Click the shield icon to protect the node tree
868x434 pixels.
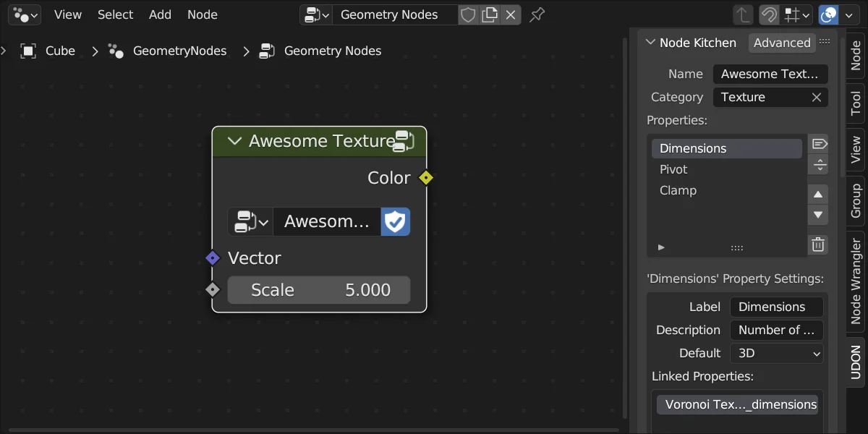coord(467,14)
